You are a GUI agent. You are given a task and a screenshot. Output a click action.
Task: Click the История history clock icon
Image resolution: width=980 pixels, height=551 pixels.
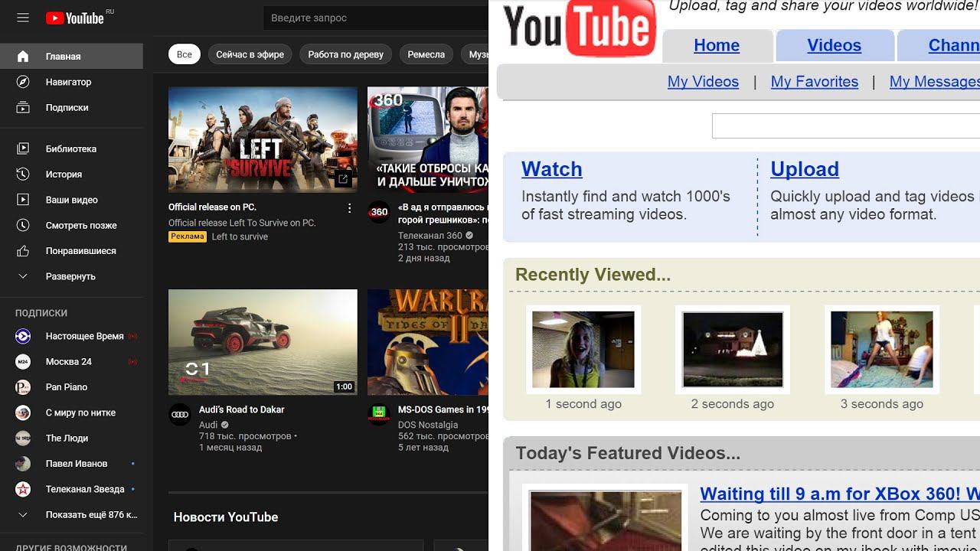(x=23, y=174)
